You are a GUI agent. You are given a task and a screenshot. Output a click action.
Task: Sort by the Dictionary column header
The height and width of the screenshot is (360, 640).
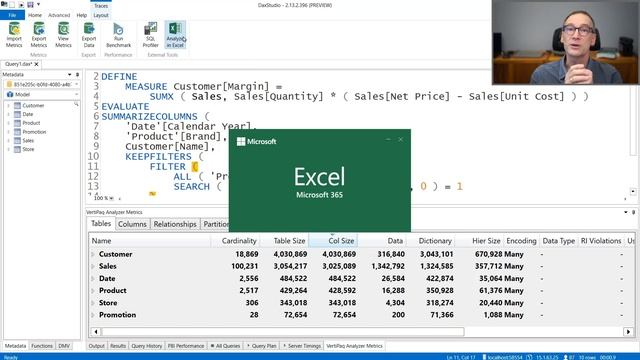coord(431,241)
